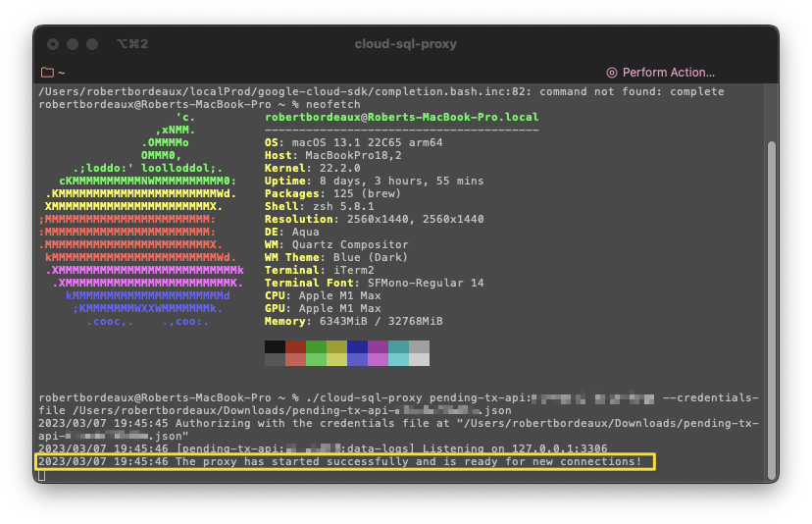Click the teal swatch in top palette row
The width and height of the screenshot is (812, 524).
(x=398, y=346)
